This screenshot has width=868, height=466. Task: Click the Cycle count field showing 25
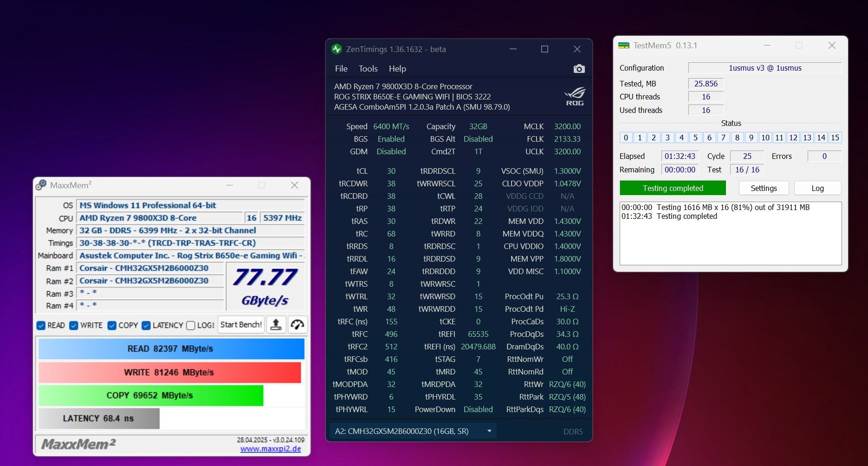pyautogui.click(x=747, y=156)
